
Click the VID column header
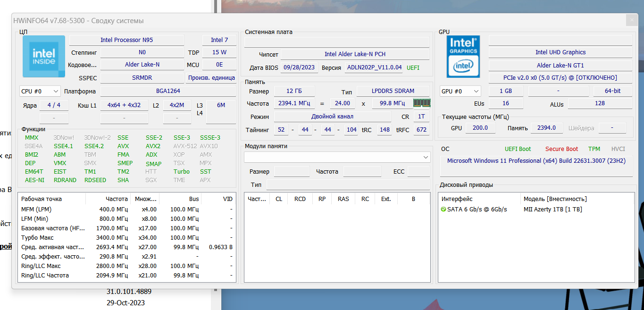[227, 199]
